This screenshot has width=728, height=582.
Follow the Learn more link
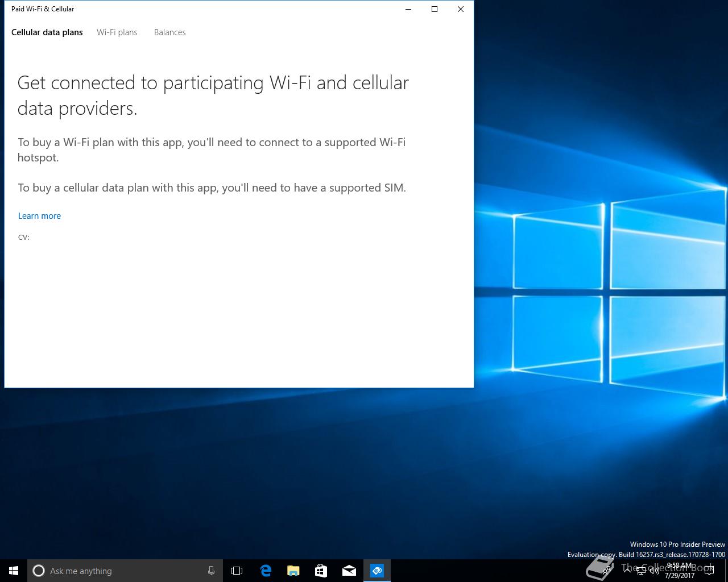(39, 216)
